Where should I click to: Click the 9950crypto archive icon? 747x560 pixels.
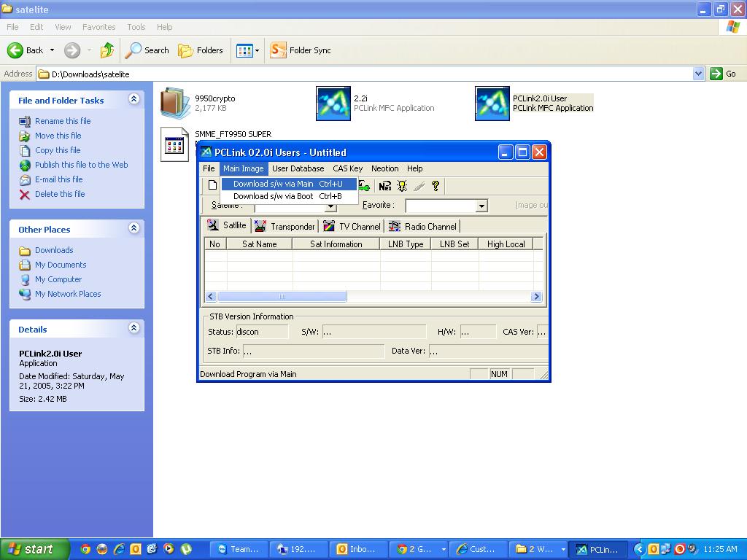click(x=175, y=103)
